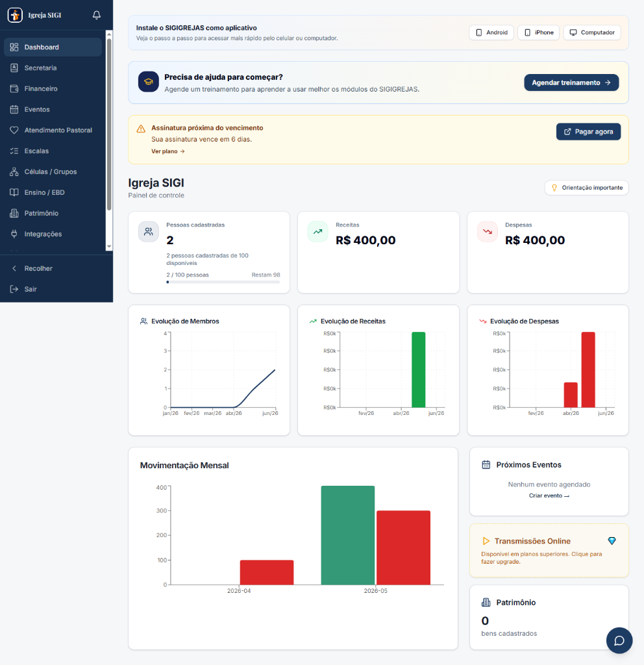The height and width of the screenshot is (665, 644).
Task: Click the sidebar scrollbar down arrow
Action: pyautogui.click(x=109, y=246)
